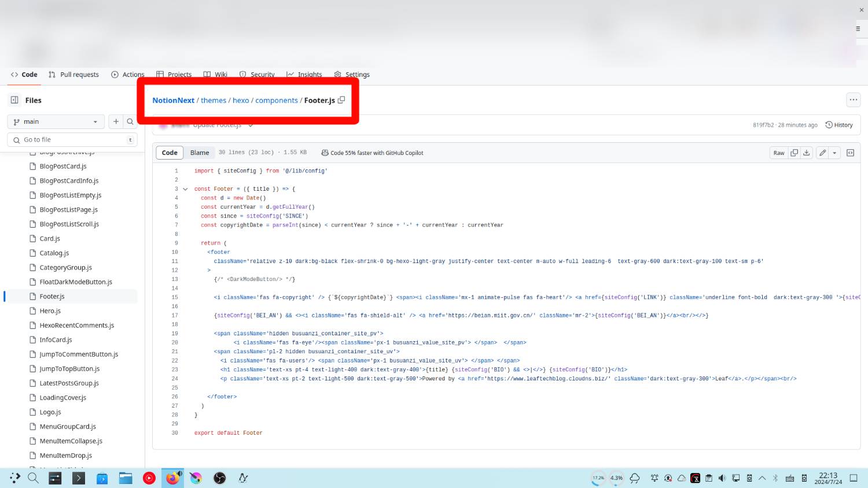Edit Footer.js with the pencil icon
This screenshot has height=488, width=868.
coord(822,153)
